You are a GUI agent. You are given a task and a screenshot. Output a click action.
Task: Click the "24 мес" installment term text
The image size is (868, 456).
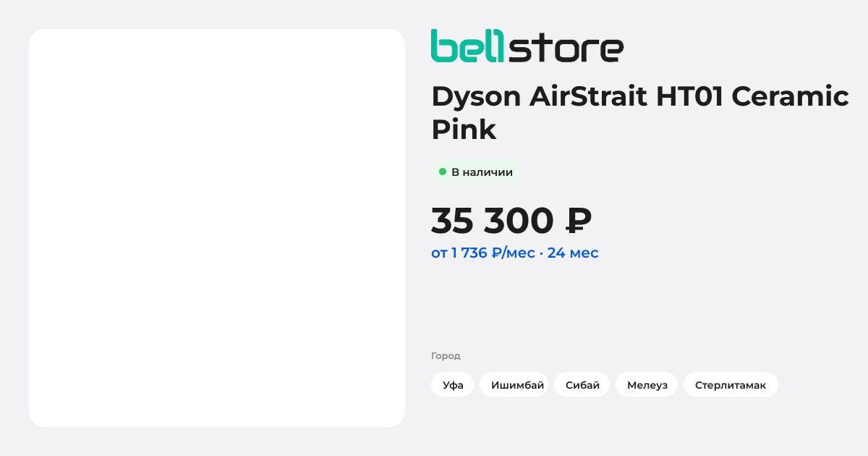573,253
